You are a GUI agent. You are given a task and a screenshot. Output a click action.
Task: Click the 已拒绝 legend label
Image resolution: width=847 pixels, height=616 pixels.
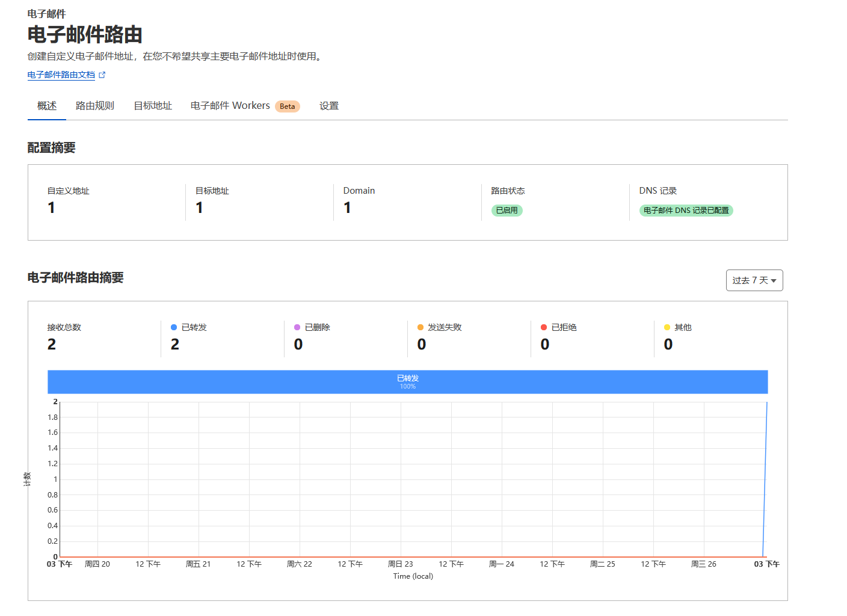click(x=564, y=327)
